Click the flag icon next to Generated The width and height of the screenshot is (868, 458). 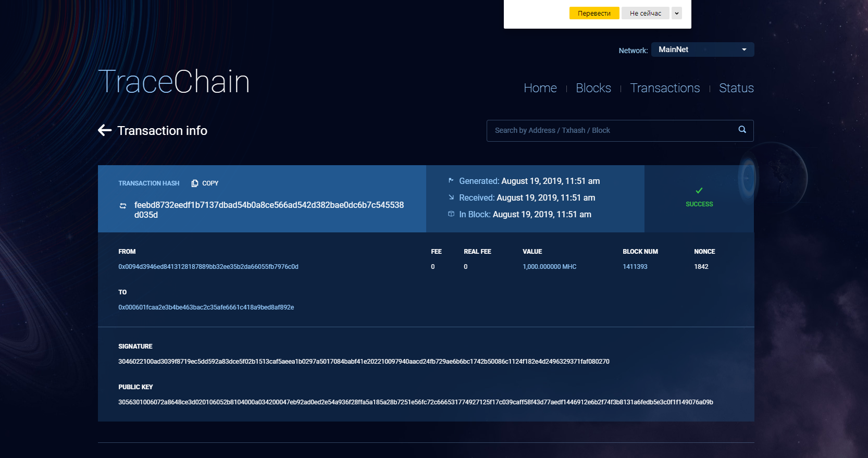tap(451, 181)
